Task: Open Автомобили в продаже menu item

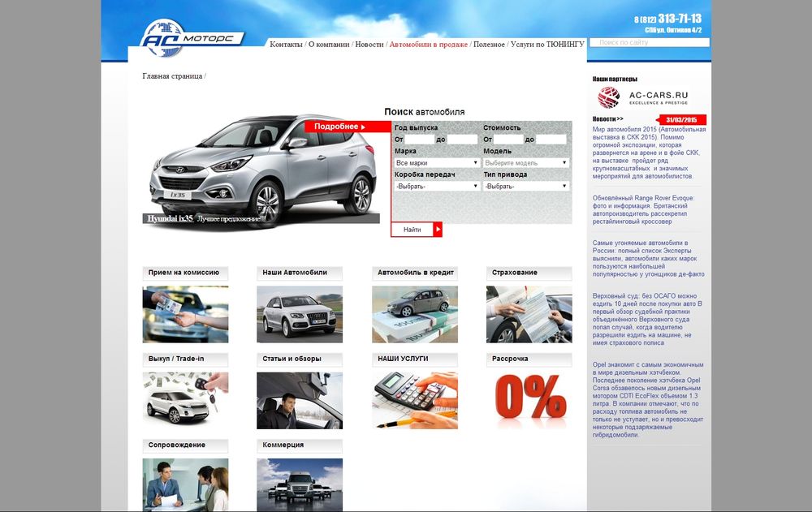Action: pyautogui.click(x=428, y=45)
